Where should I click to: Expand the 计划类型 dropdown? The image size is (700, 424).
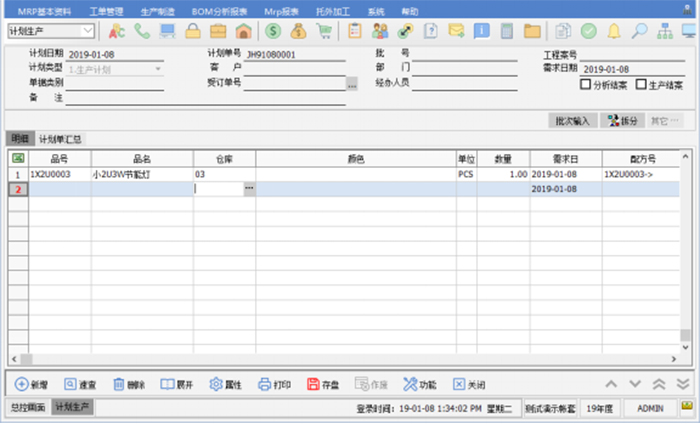(x=157, y=69)
